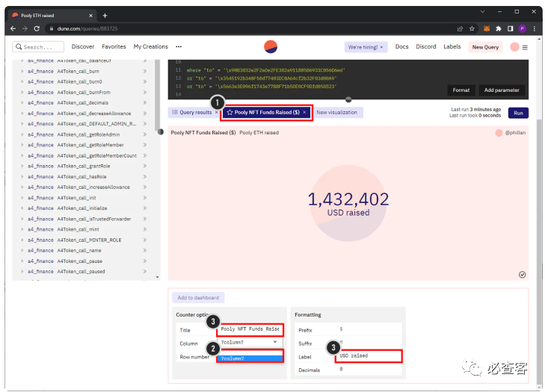Click the Decimals field

point(369,370)
